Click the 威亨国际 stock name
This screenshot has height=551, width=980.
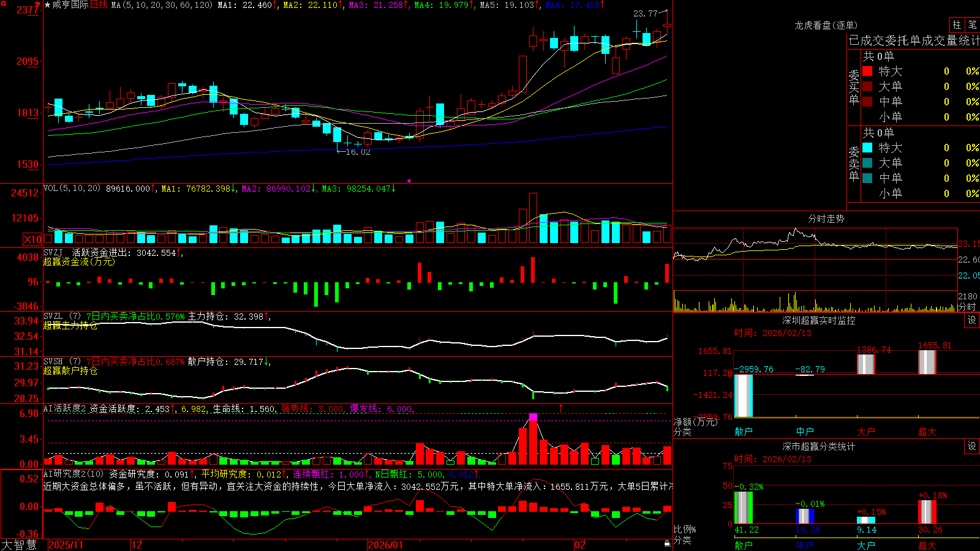click(x=70, y=5)
